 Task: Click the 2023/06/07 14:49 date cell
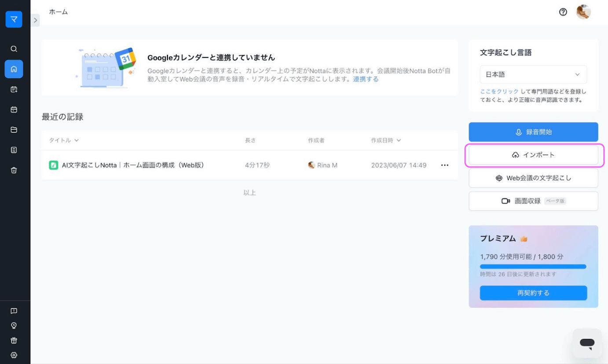pos(399,165)
